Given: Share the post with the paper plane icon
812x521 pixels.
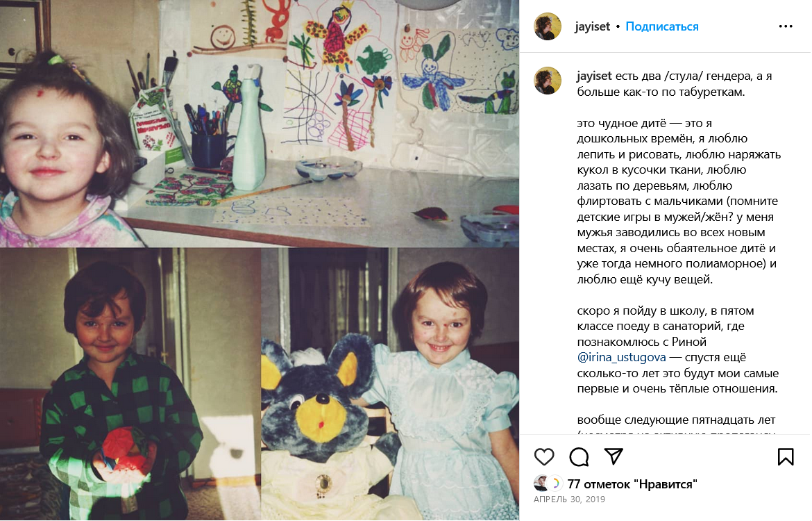Looking at the screenshot, I should tap(614, 456).
